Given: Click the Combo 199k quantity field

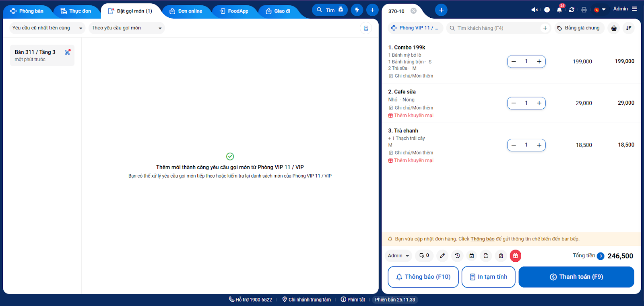Looking at the screenshot, I should 526,62.
